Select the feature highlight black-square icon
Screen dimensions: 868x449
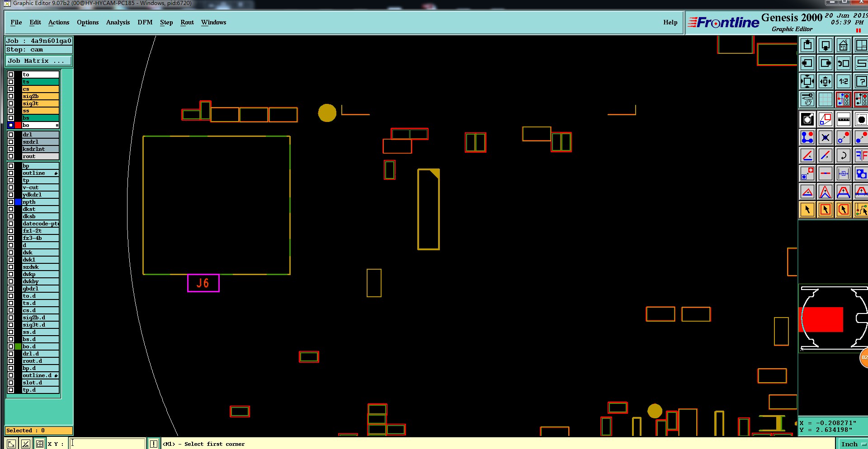807,119
